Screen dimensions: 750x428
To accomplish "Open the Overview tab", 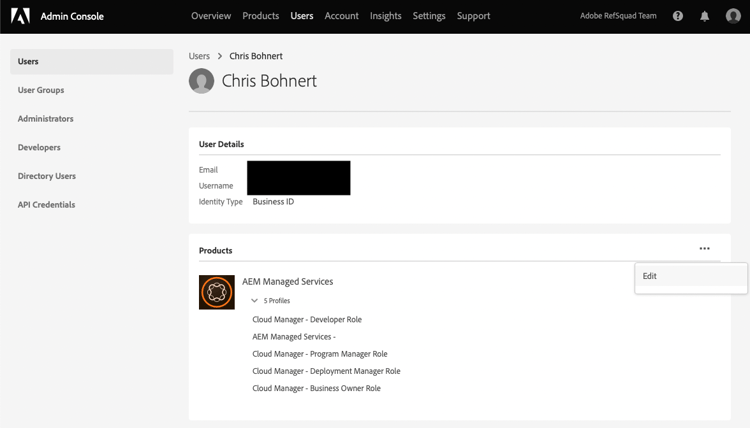I will coord(211,16).
